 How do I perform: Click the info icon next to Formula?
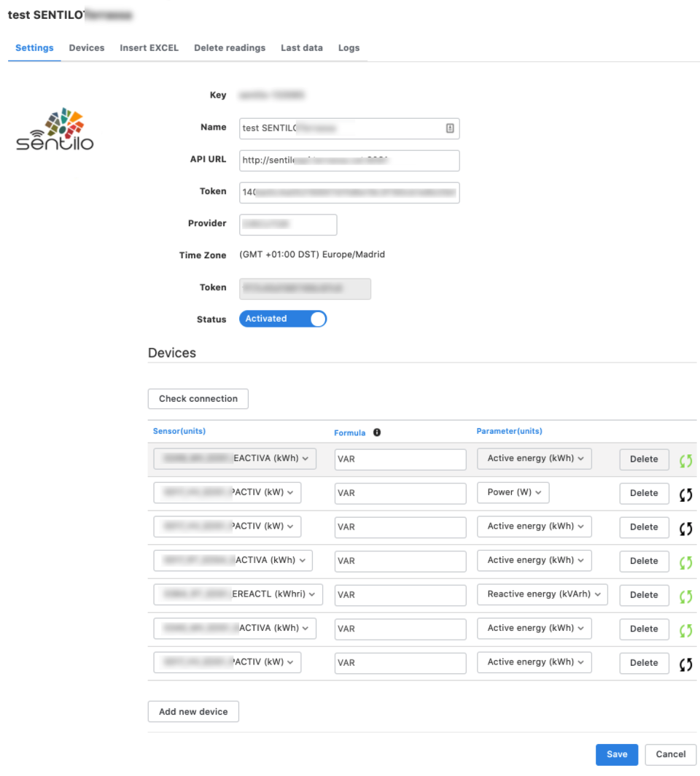[377, 432]
